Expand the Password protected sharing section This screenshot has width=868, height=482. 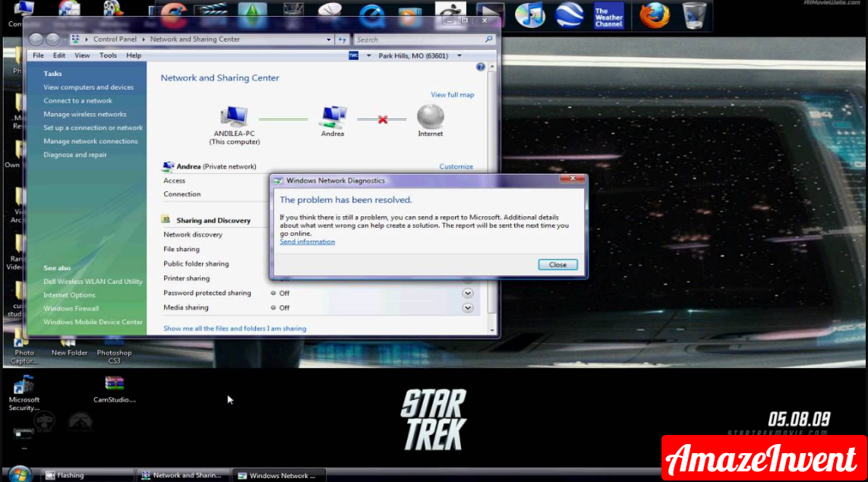tap(468, 293)
